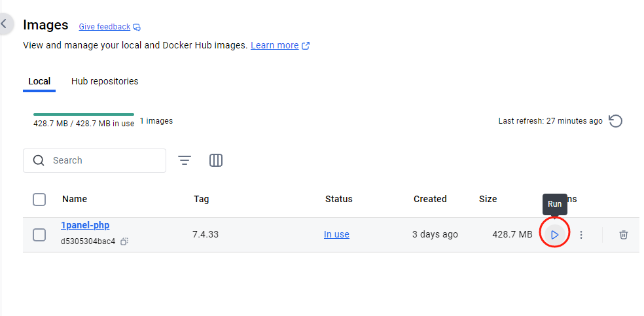Click the created value 3 days ago
This screenshot has width=644, height=316.
click(x=435, y=234)
